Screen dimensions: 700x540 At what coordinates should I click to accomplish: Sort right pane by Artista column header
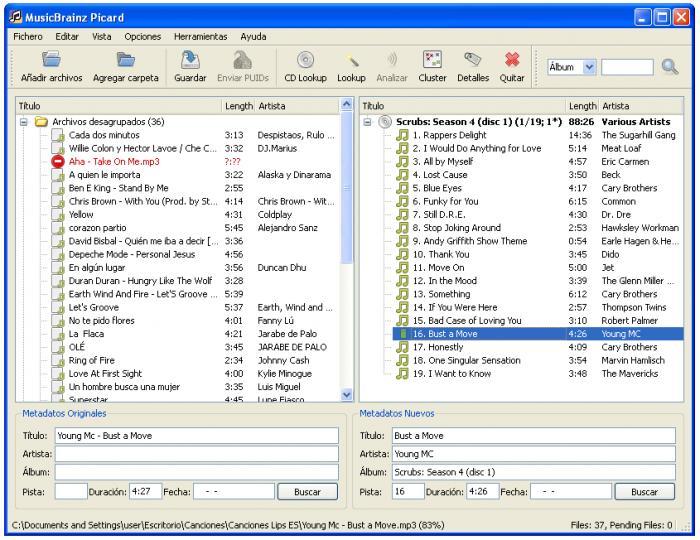(641, 106)
